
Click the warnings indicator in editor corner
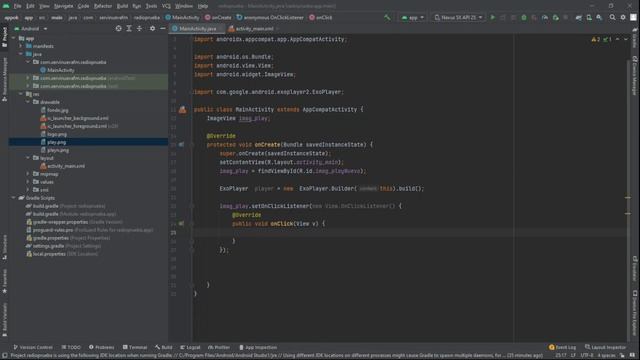click(x=596, y=40)
